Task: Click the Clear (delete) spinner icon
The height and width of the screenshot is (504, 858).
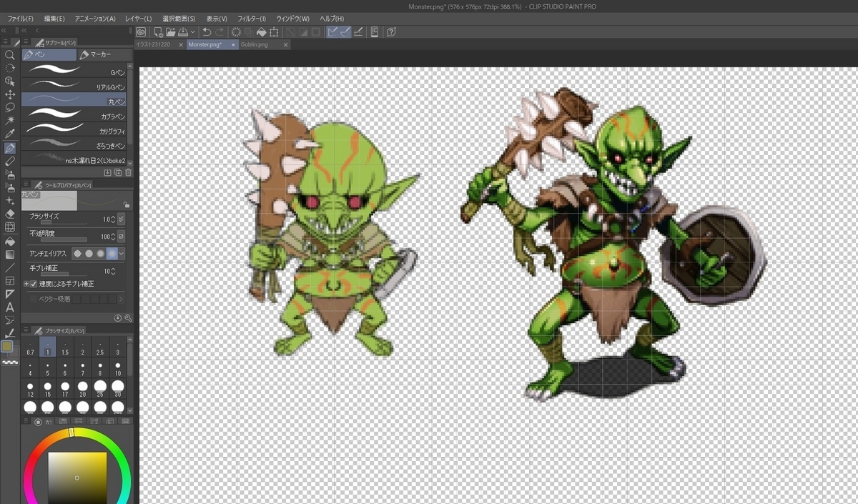Action: (x=236, y=31)
